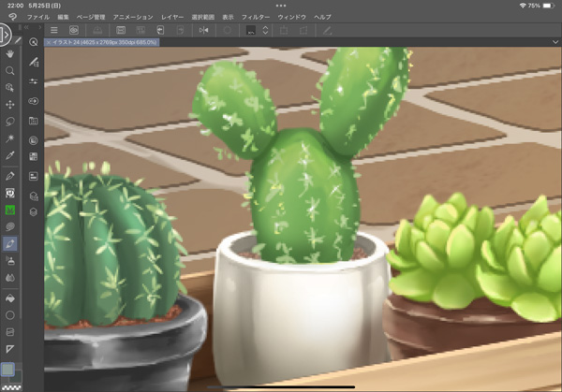Screen dimensions: 562x392
Task: Select the main drawing color swatch
Action: [x=8, y=370]
